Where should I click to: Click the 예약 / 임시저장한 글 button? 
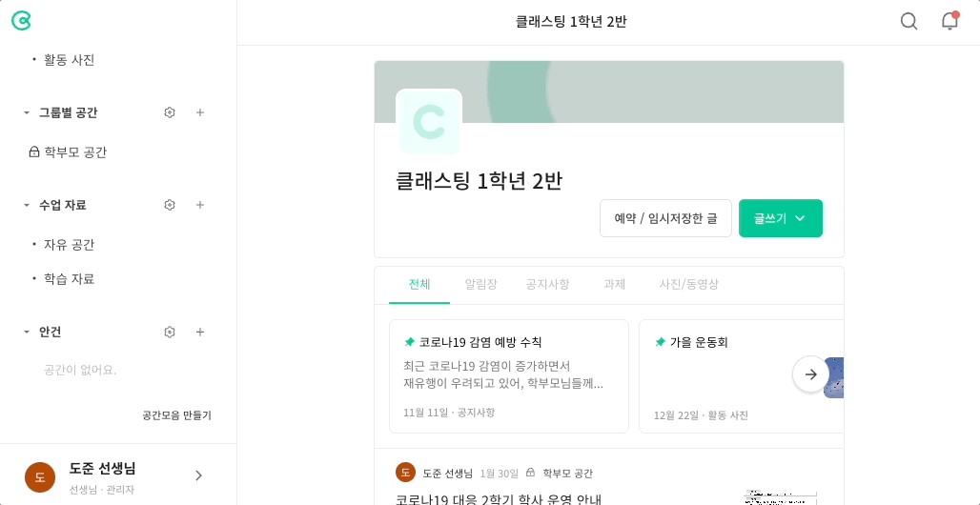click(665, 218)
